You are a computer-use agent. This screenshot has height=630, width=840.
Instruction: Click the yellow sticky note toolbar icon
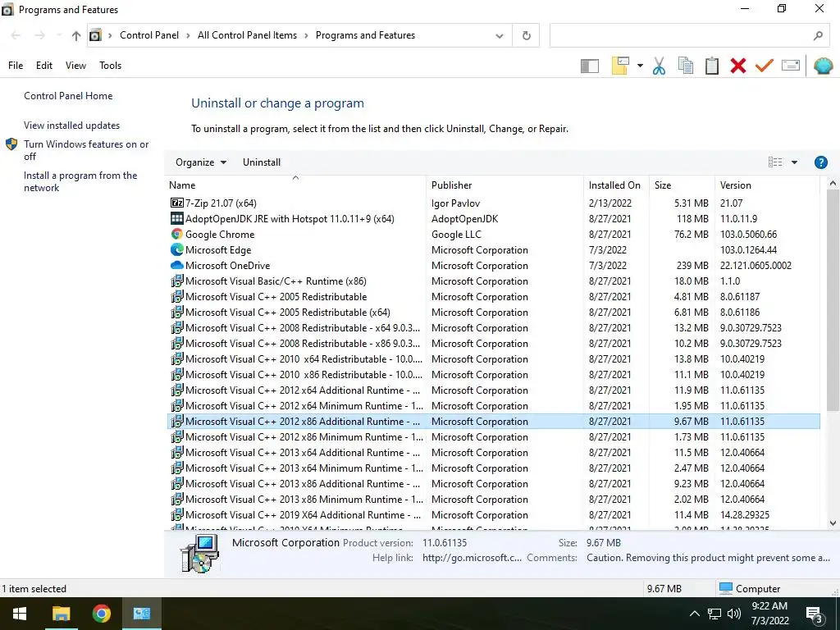(x=620, y=66)
